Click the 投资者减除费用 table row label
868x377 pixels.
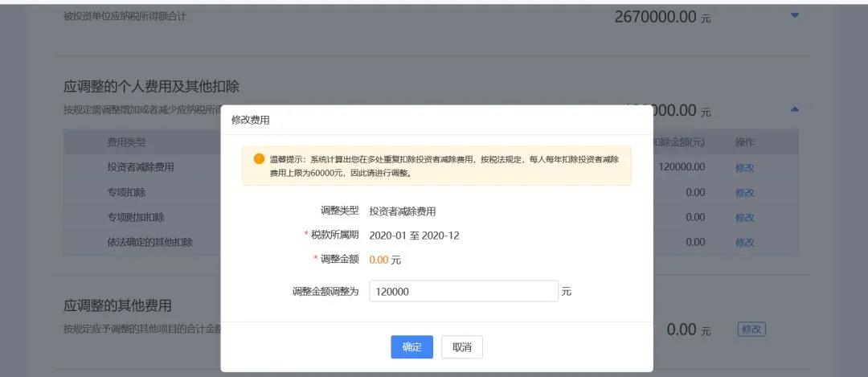(x=141, y=166)
